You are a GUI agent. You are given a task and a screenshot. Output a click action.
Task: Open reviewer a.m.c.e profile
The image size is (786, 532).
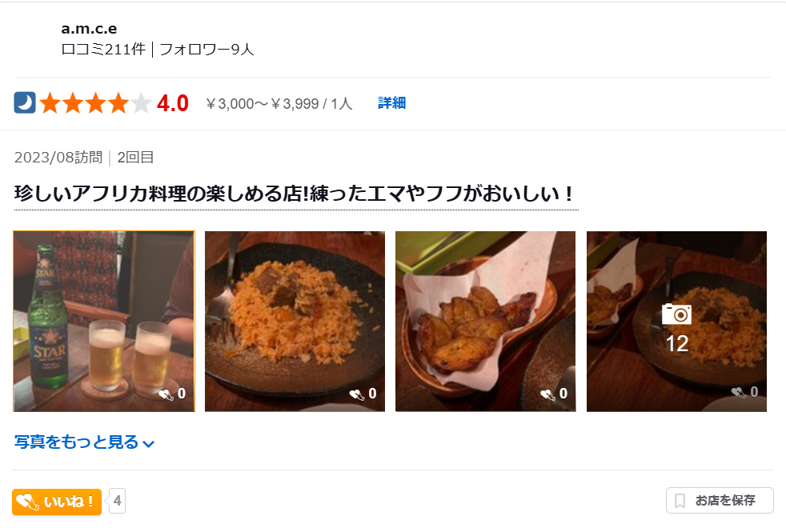pos(89,29)
